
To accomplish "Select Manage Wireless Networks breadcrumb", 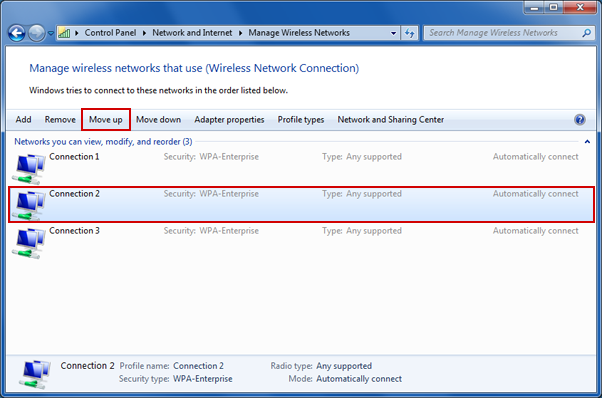I will pyautogui.click(x=299, y=33).
